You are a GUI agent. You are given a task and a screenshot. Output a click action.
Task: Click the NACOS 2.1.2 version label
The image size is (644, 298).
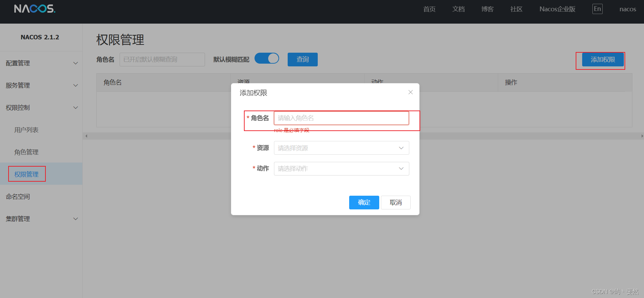click(x=40, y=37)
